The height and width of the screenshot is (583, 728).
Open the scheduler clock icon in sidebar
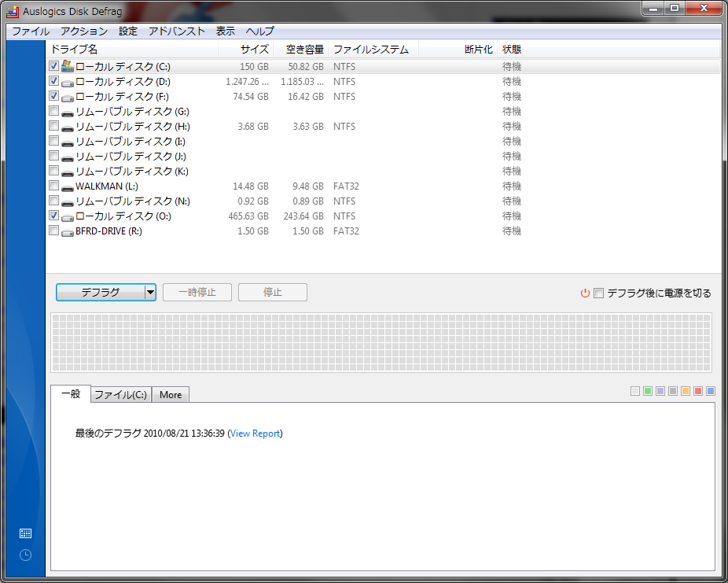click(x=25, y=555)
